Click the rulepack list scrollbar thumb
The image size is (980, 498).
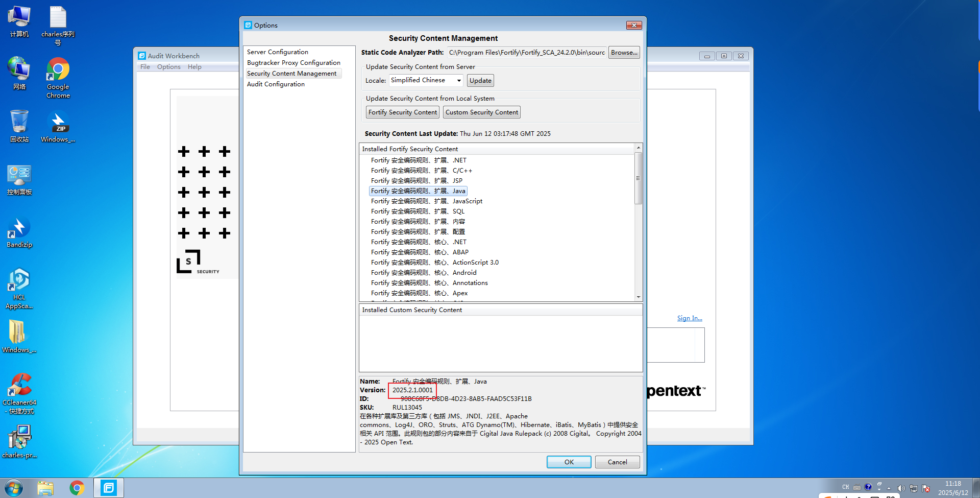(x=638, y=178)
